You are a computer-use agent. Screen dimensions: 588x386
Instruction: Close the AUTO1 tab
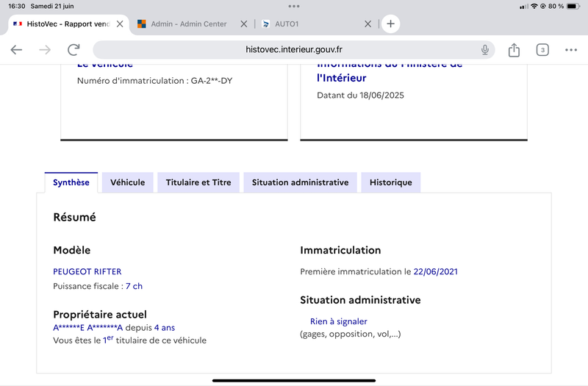click(368, 24)
